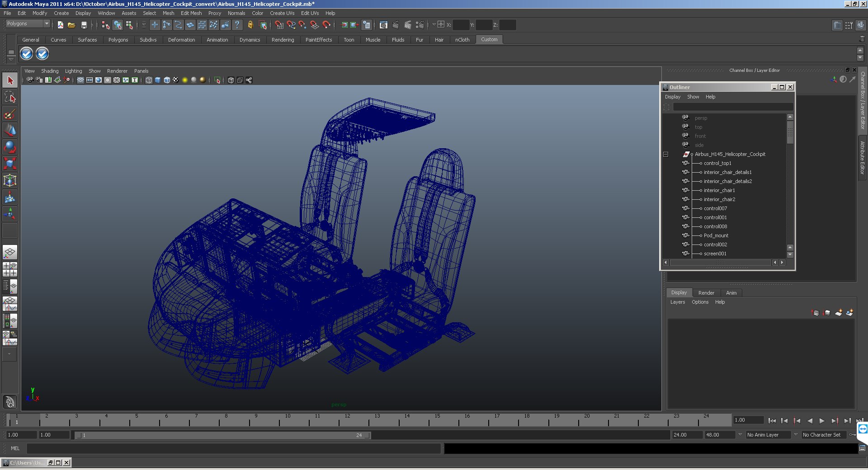This screenshot has height=470, width=868.
Task: Toggle isolate select icon in viewport toolbar
Action: [x=217, y=80]
